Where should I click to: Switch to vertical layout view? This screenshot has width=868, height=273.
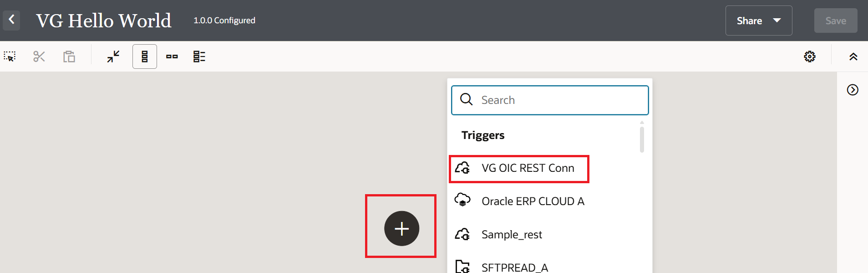coord(145,57)
